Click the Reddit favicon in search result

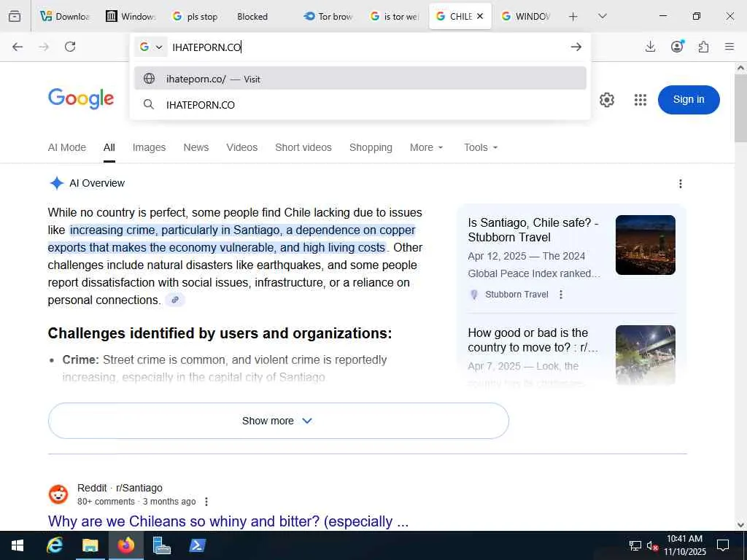click(x=58, y=494)
